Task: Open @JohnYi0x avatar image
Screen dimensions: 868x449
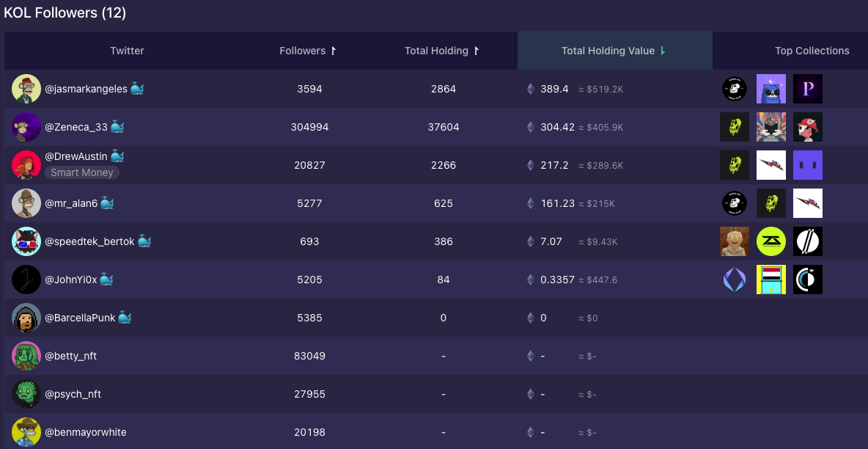Action: [x=26, y=280]
